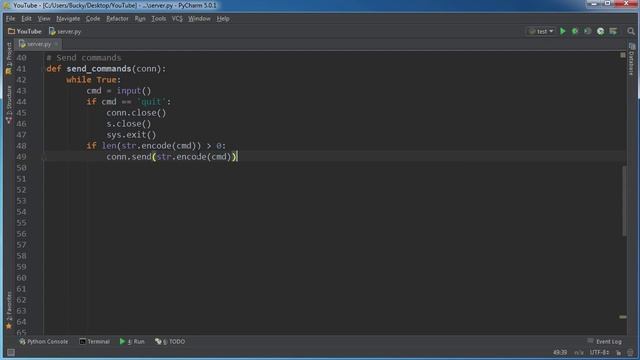Open the File menu
Image resolution: width=640 pixels, height=360 pixels.
10,18
